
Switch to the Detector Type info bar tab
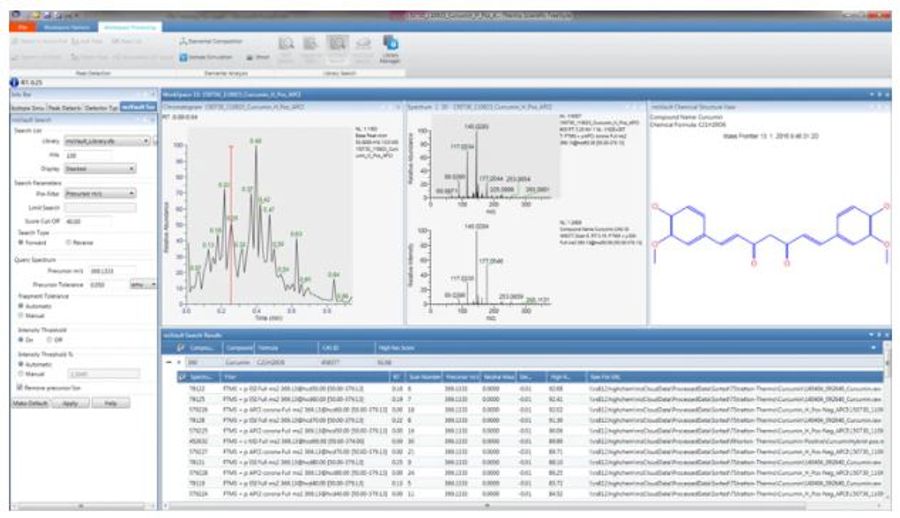(101, 108)
